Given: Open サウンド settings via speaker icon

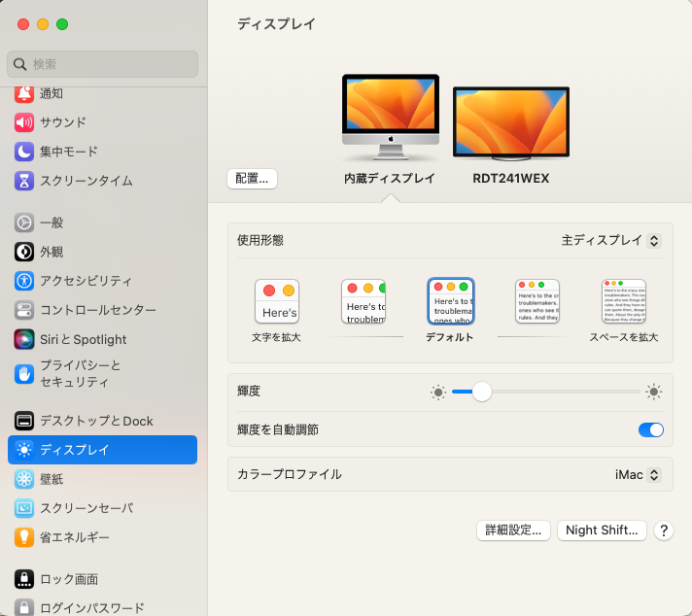Looking at the screenshot, I should (24, 122).
